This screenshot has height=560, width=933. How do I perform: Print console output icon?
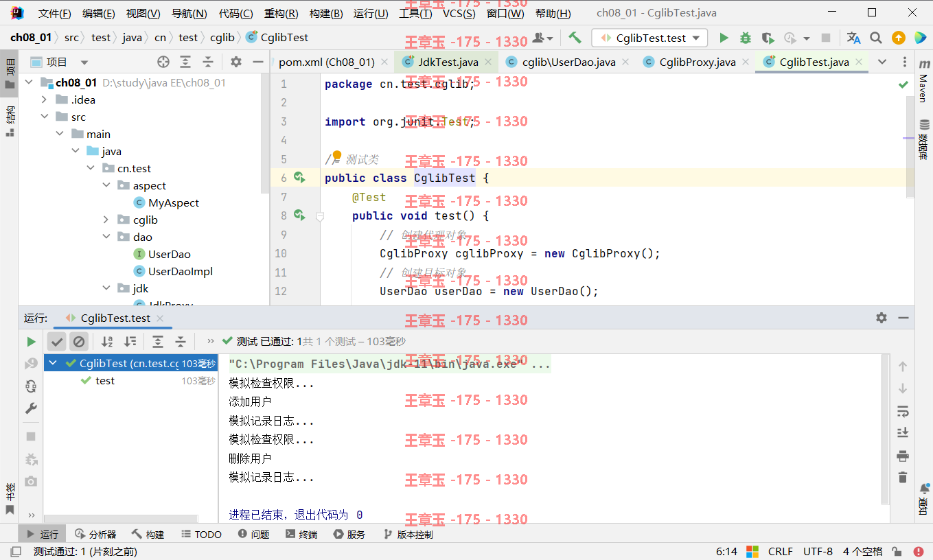(x=903, y=456)
